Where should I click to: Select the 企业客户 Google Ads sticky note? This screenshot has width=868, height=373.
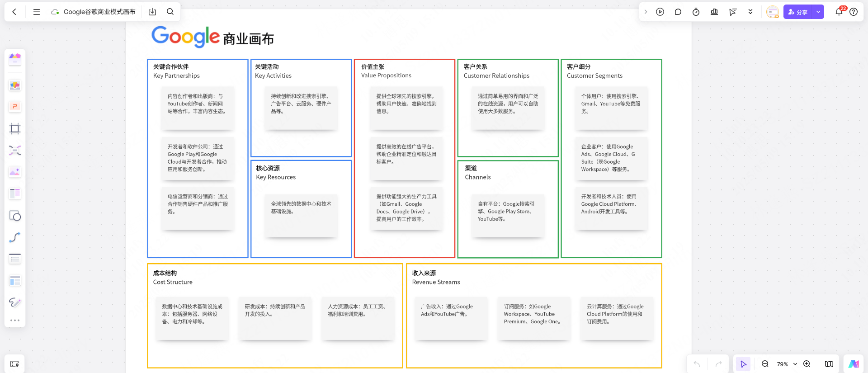(x=611, y=158)
